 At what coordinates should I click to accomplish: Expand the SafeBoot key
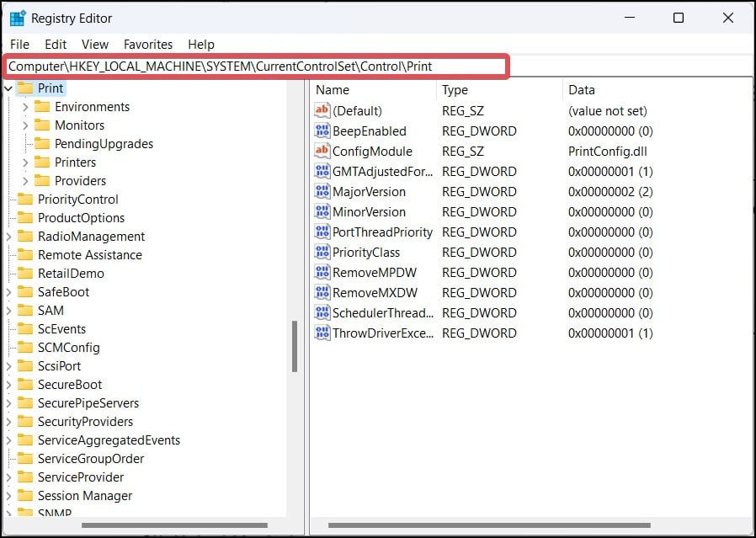click(8, 292)
